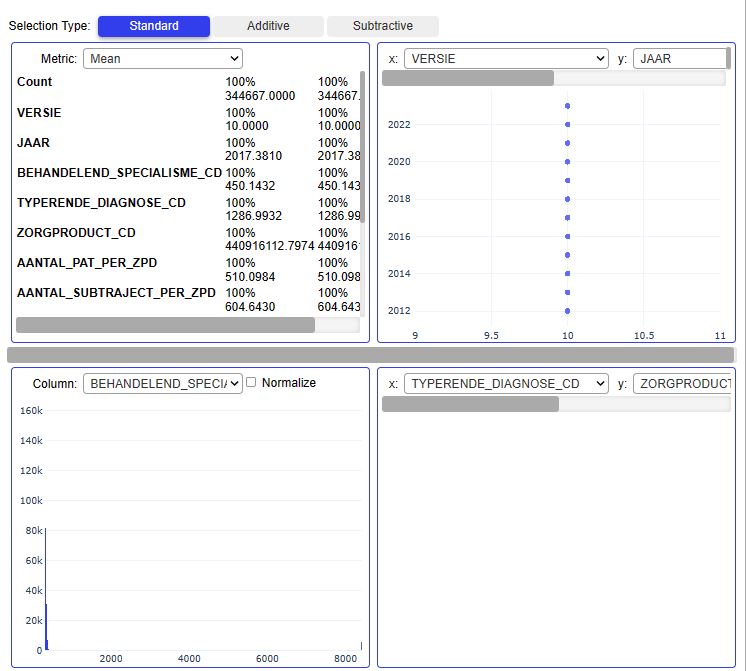Image resolution: width=746 pixels, height=671 pixels.
Task: Click the mean value 440916112.7974
Action: coord(269,246)
